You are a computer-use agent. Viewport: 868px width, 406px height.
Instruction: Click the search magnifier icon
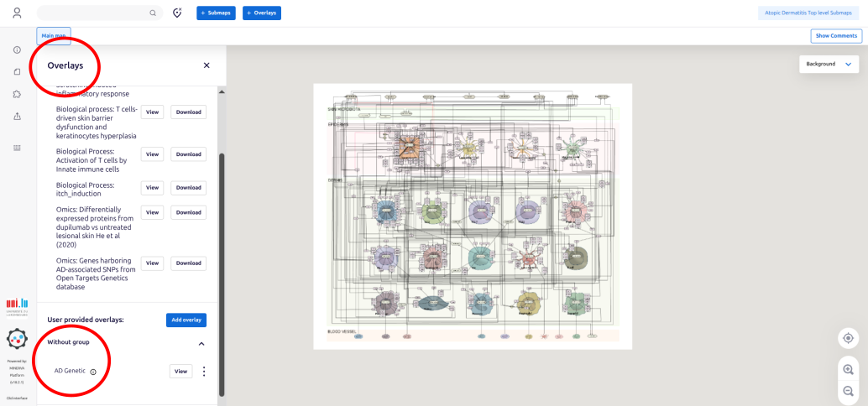[152, 13]
